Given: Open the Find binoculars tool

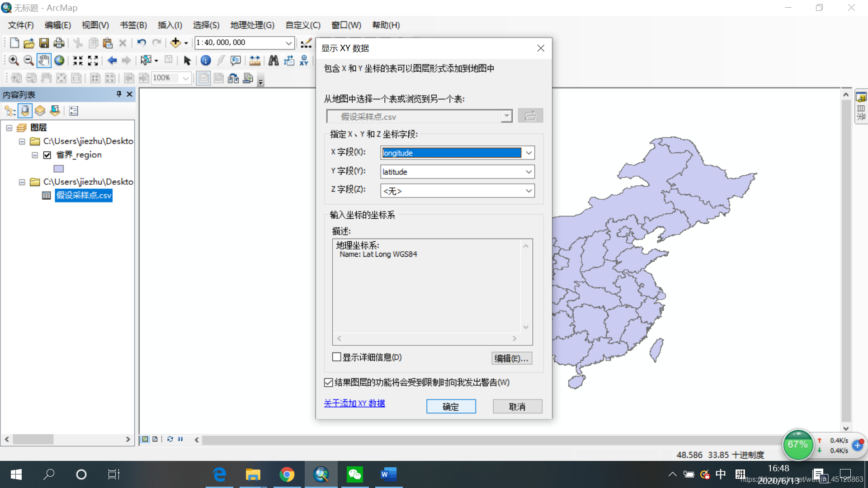Looking at the screenshot, I should [x=273, y=60].
